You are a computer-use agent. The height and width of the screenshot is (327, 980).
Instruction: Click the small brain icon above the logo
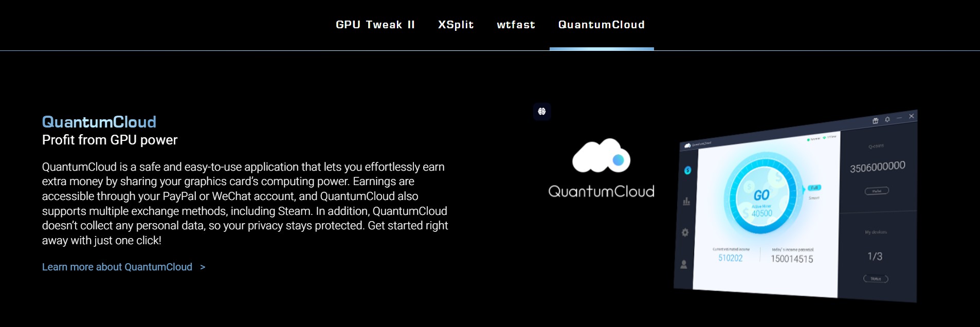542,112
